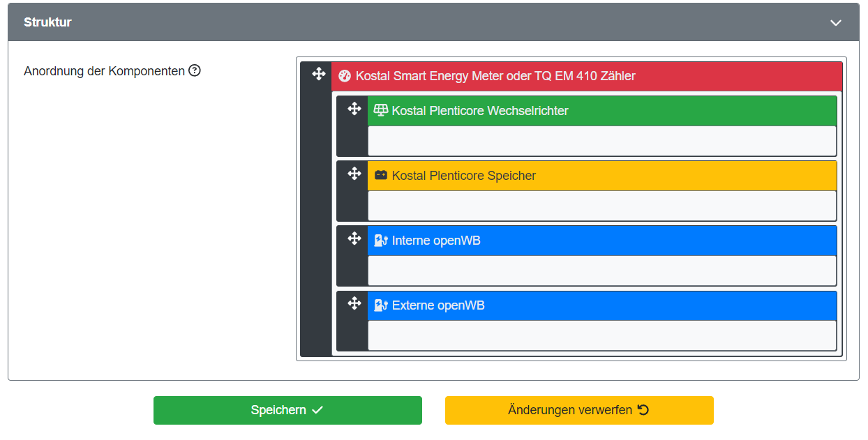Select the Kostal Plenticore Wechselrichter item
Image resolution: width=868 pixels, height=440 pixels.
480,111
